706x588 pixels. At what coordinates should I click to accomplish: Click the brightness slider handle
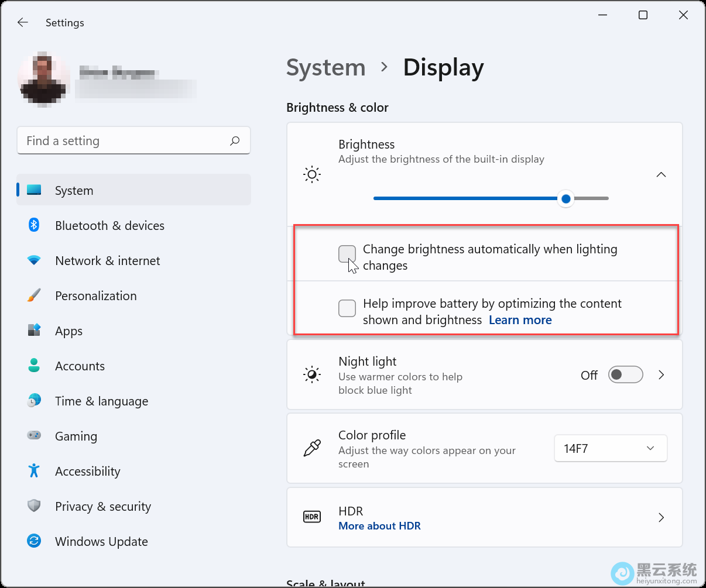566,199
